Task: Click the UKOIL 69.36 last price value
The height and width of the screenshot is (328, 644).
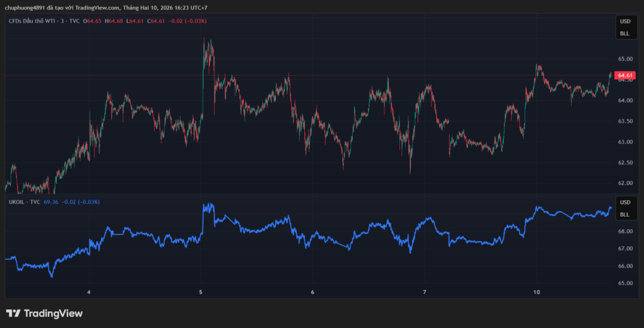Action: tap(51, 202)
